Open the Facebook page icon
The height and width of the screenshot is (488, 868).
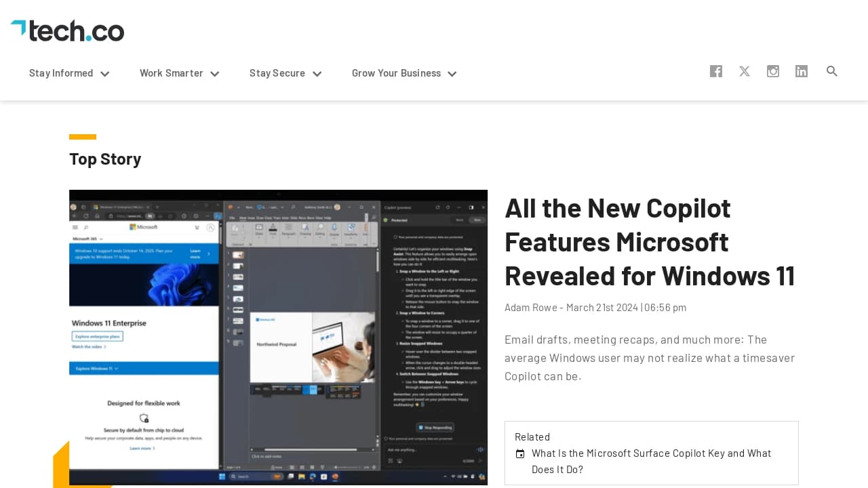(716, 71)
